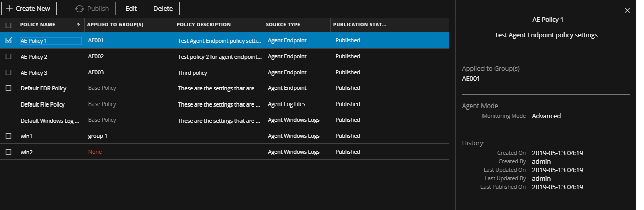This screenshot has width=644, height=210.
Task: Click the 'Advanced' monitoring mode value
Action: pyautogui.click(x=546, y=116)
